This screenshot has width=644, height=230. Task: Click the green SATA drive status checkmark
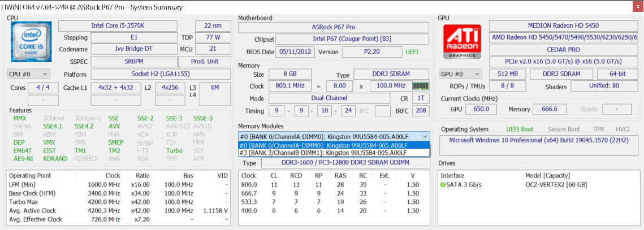[x=443, y=185]
